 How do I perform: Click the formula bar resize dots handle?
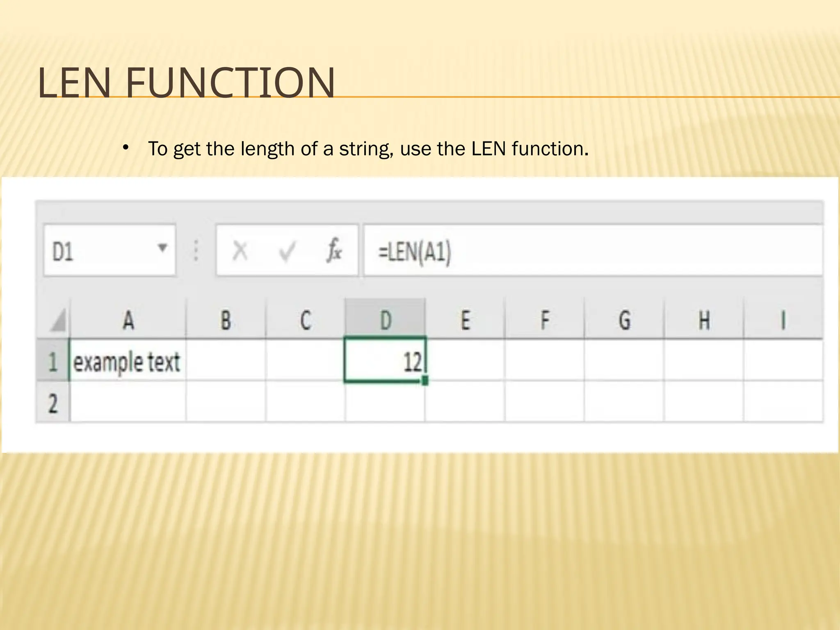point(196,251)
